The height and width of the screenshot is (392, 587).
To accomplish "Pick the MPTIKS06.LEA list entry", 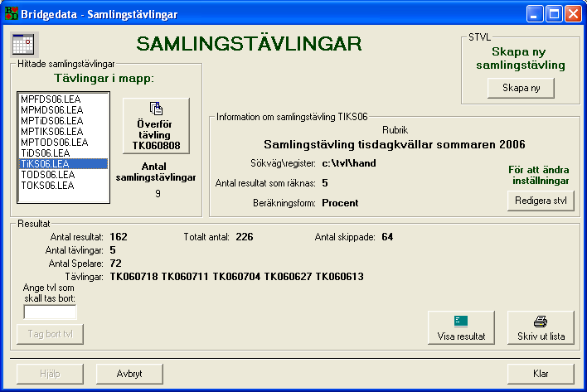I will pyautogui.click(x=51, y=131).
